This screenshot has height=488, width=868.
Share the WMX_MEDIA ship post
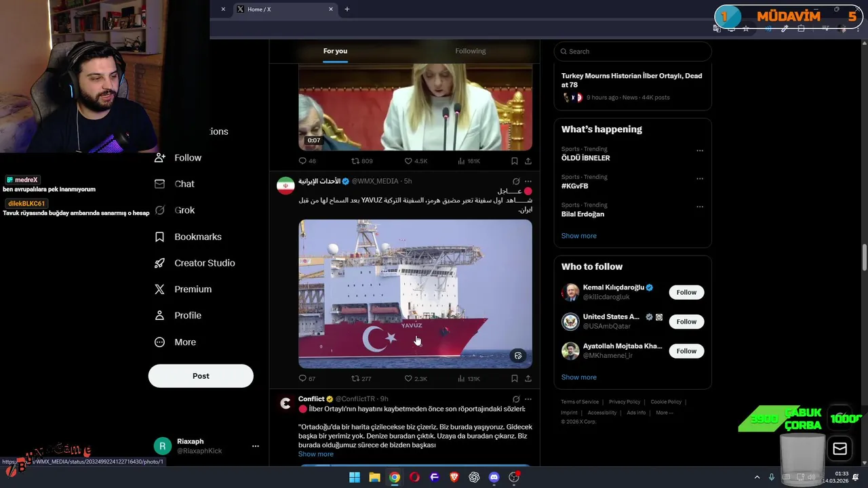coord(528,378)
